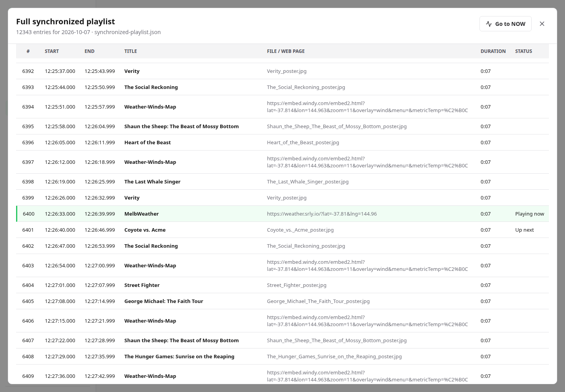Select entry number 6392
This screenshot has height=392, width=565.
(x=28, y=71)
